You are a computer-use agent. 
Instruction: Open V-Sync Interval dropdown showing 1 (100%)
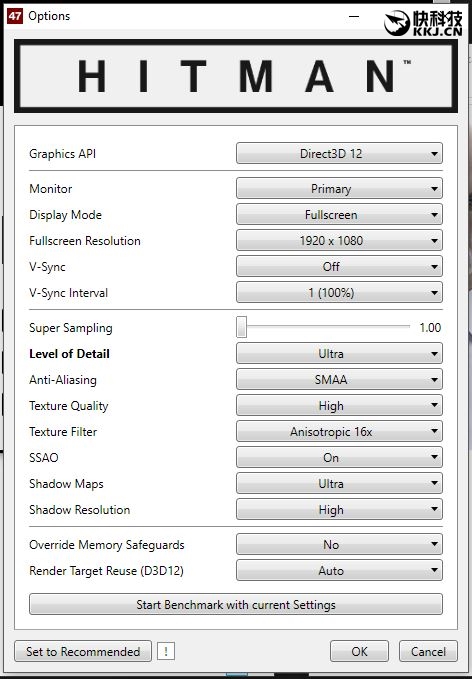[x=339, y=292]
